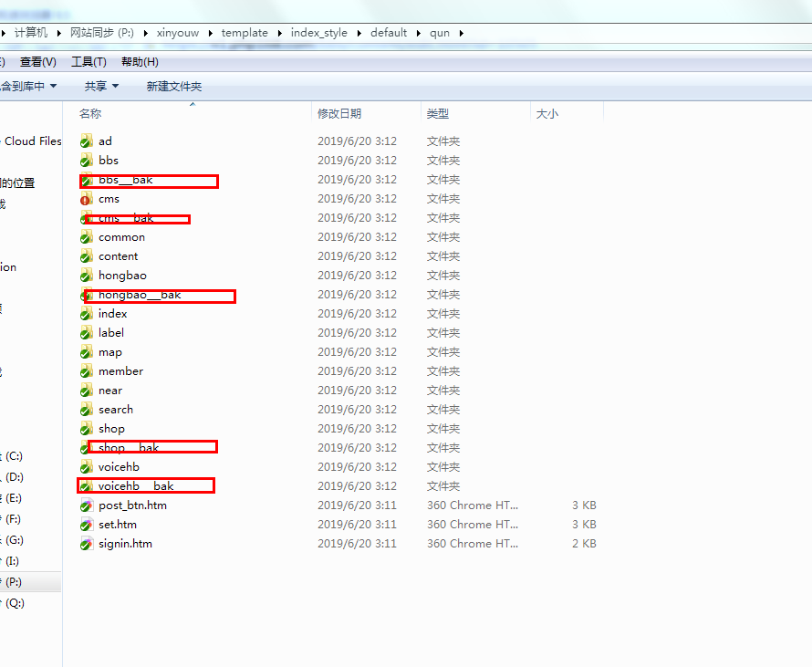Select the cms folder icon with red warning

click(x=87, y=199)
